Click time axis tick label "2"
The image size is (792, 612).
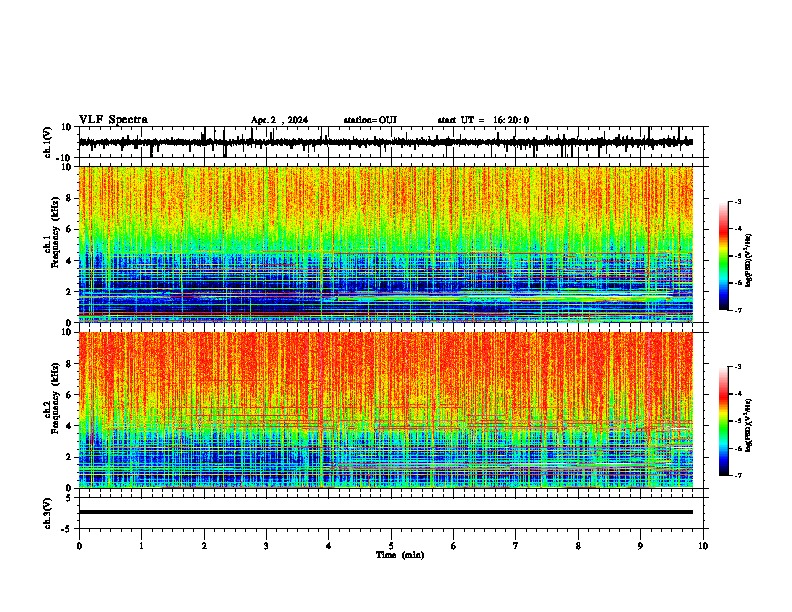(x=204, y=546)
